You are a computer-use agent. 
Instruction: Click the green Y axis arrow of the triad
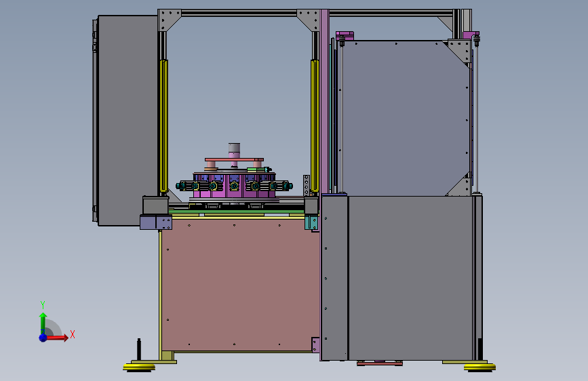tap(43, 322)
